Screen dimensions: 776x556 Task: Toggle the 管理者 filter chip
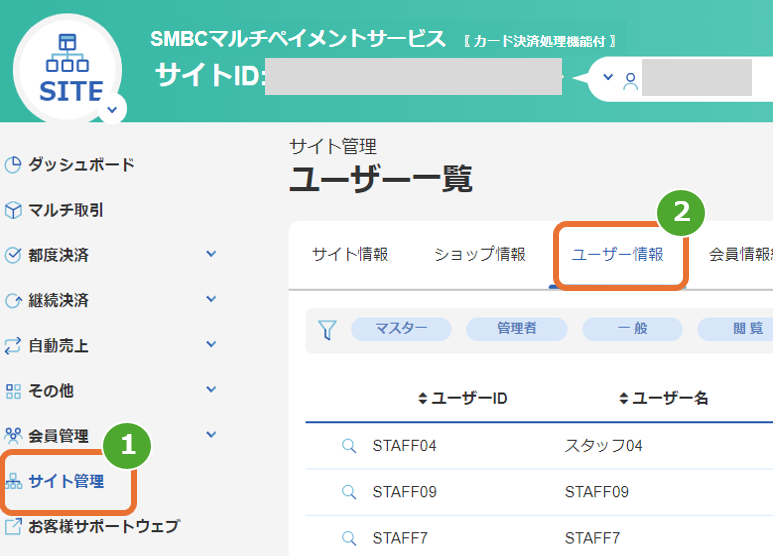[x=517, y=329]
